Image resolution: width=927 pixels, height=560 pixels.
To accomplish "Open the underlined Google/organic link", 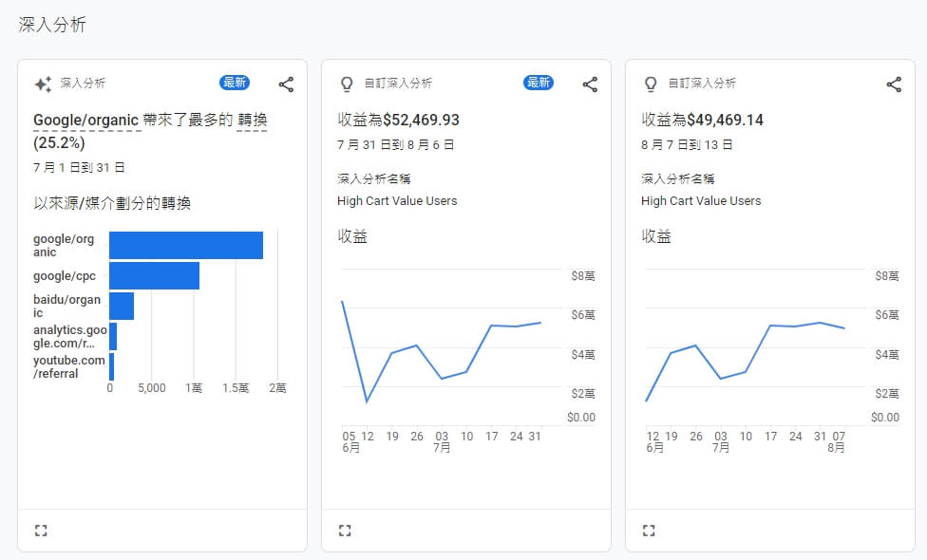I will coord(85,120).
